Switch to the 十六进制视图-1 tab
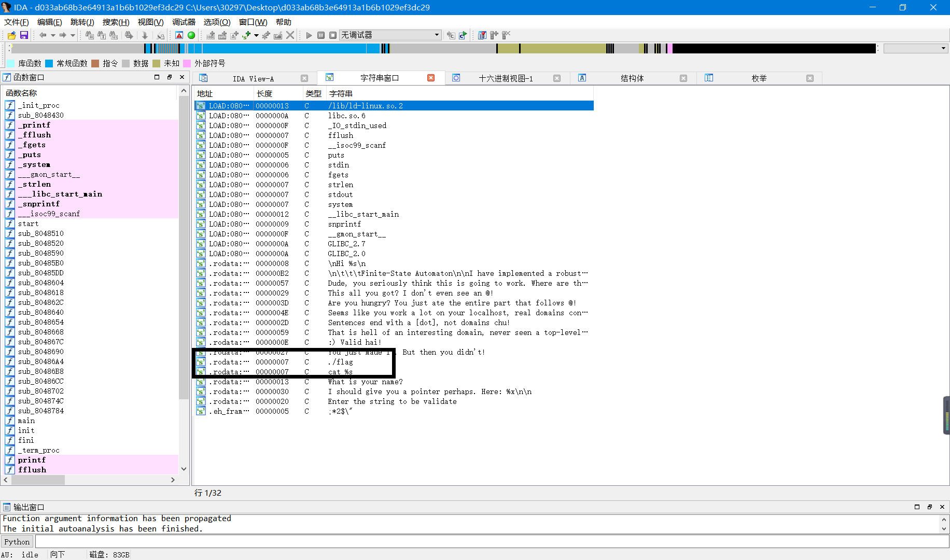 pyautogui.click(x=506, y=78)
